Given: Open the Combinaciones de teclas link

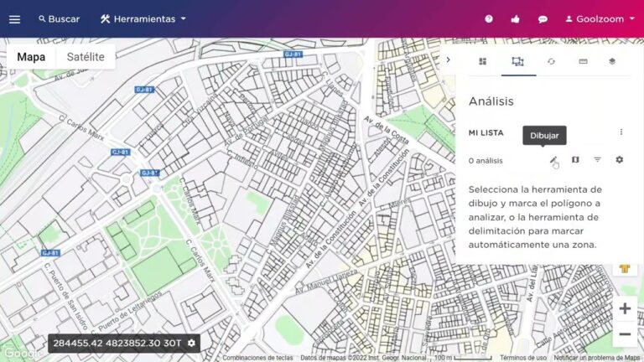Looking at the screenshot, I should (257, 358).
